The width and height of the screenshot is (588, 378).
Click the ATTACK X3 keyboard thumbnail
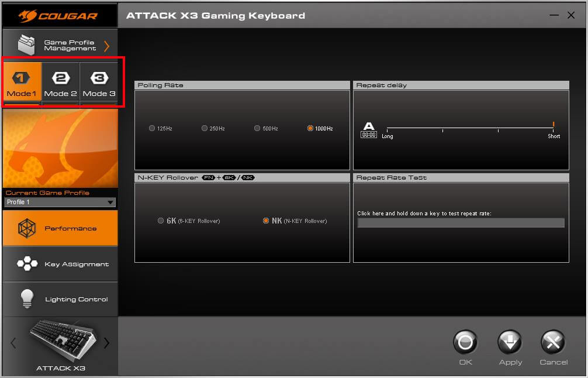coord(60,341)
